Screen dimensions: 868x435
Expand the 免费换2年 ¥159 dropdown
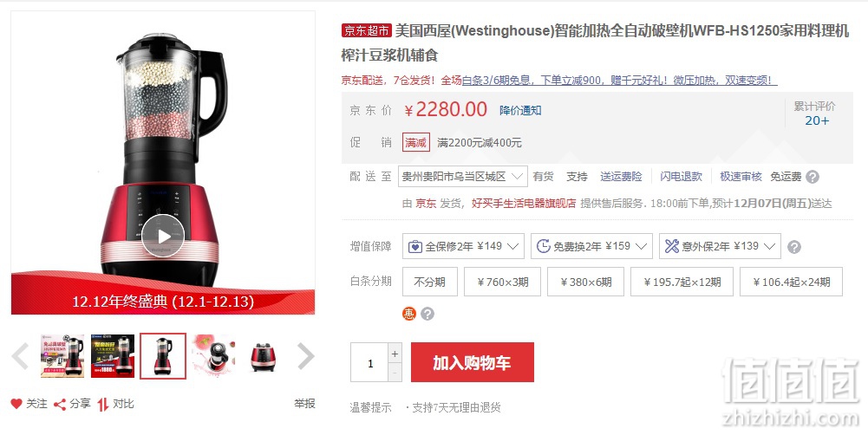click(591, 246)
